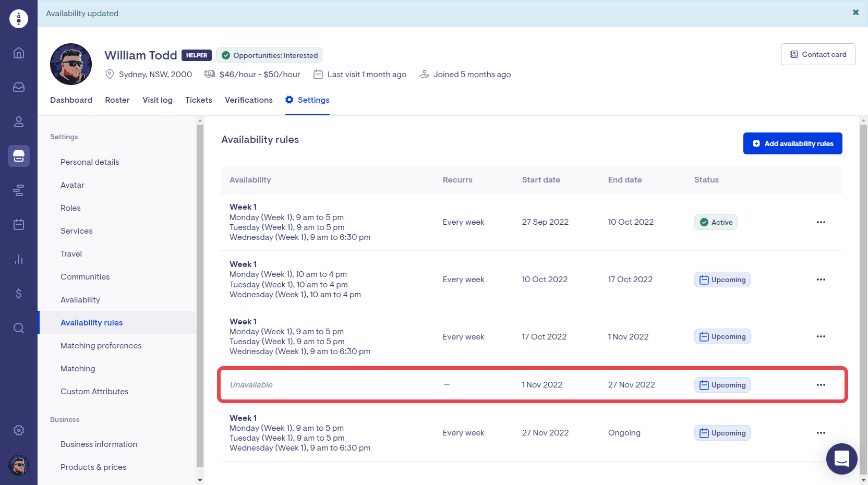Open the inbox icon in sidebar
This screenshot has height=485, width=868.
tap(19, 87)
